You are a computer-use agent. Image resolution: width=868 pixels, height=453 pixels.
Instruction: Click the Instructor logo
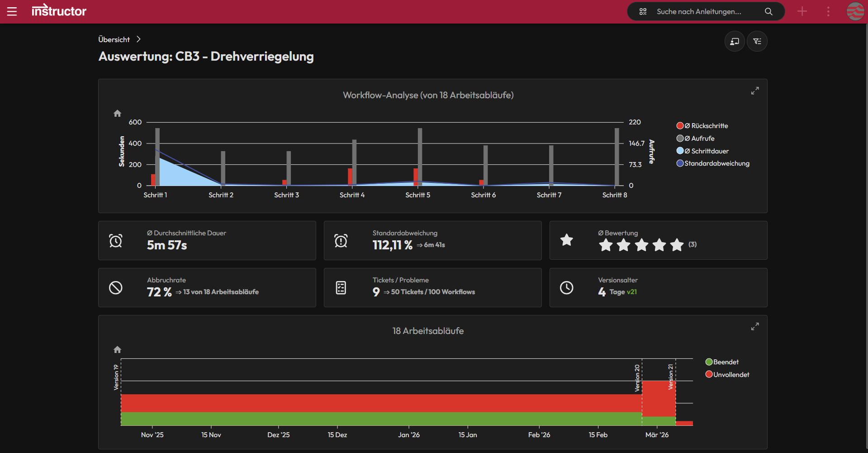tap(59, 11)
